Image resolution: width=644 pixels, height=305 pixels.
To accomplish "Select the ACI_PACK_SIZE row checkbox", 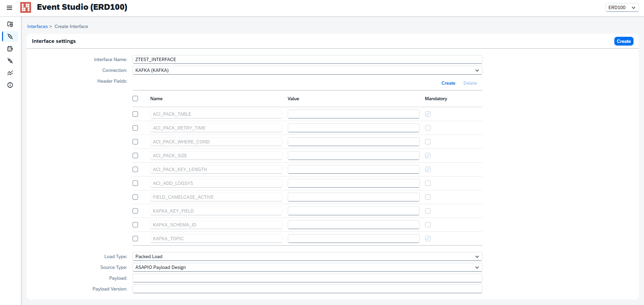I will coord(135,156).
